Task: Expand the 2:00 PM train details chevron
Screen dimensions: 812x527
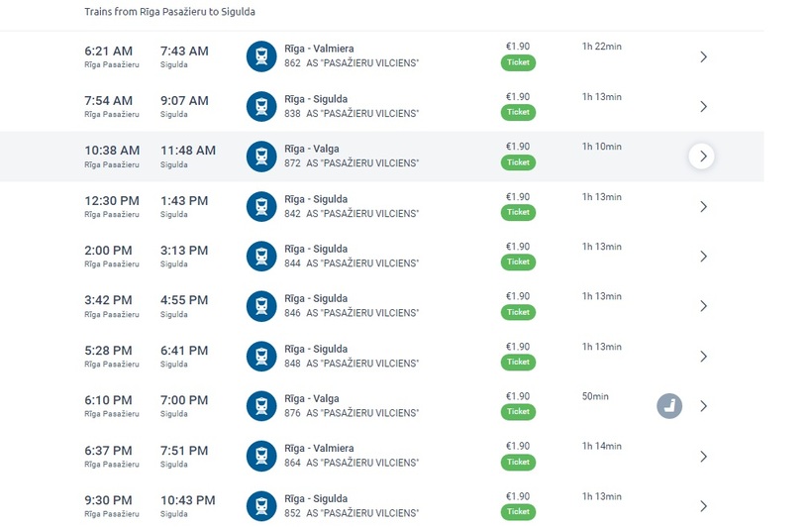Action: point(703,256)
